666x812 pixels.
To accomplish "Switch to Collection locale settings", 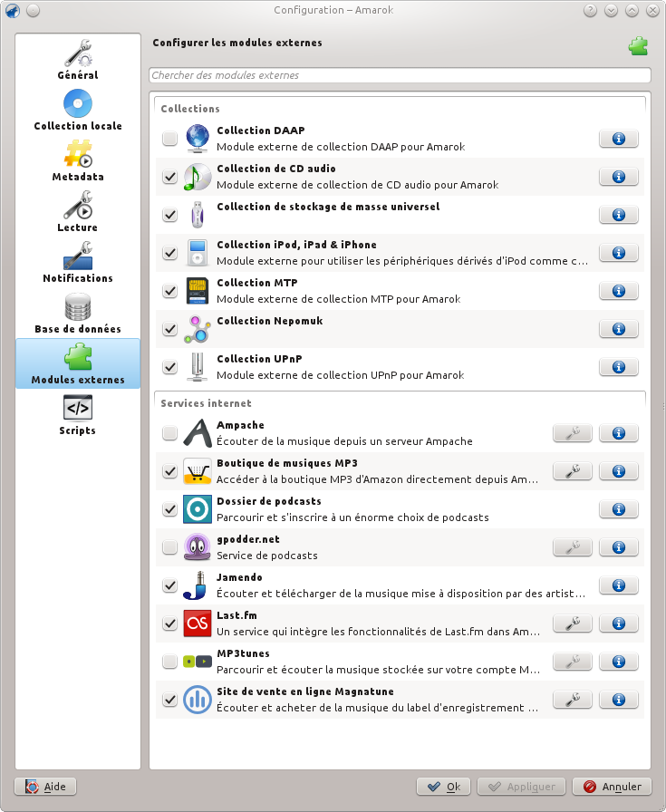I will click(x=78, y=111).
